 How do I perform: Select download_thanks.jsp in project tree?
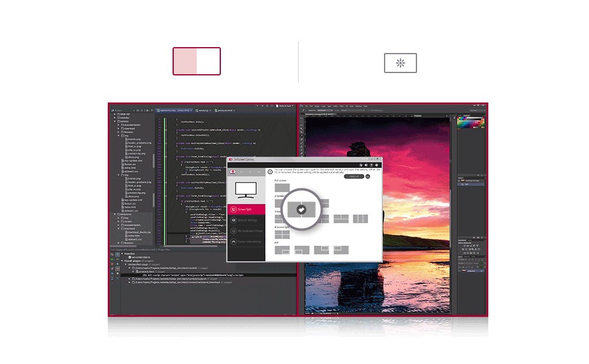(x=138, y=232)
